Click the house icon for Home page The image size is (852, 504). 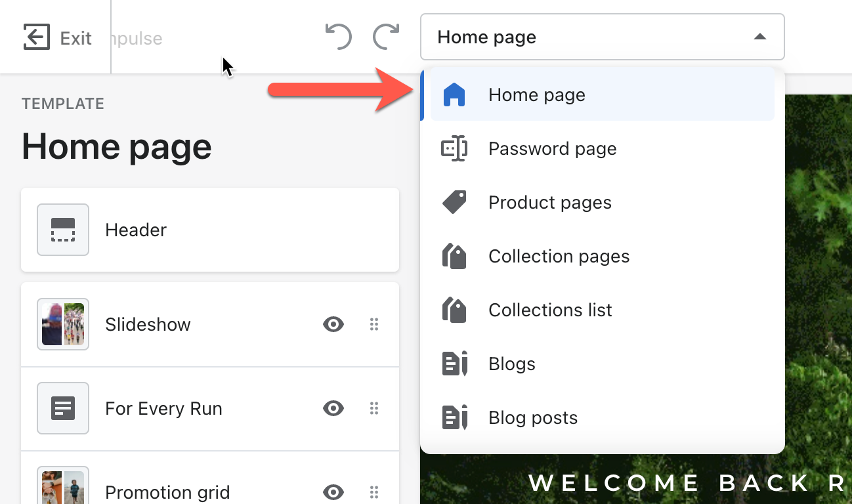tap(454, 95)
